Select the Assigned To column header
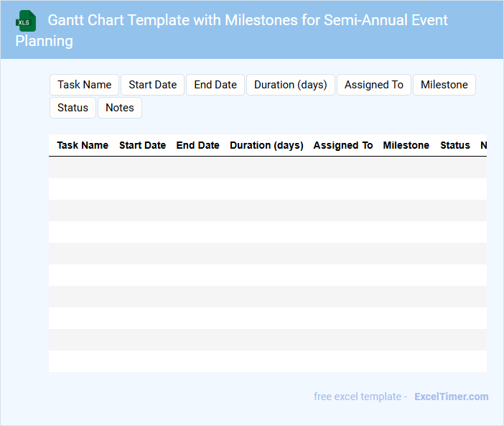 [343, 145]
